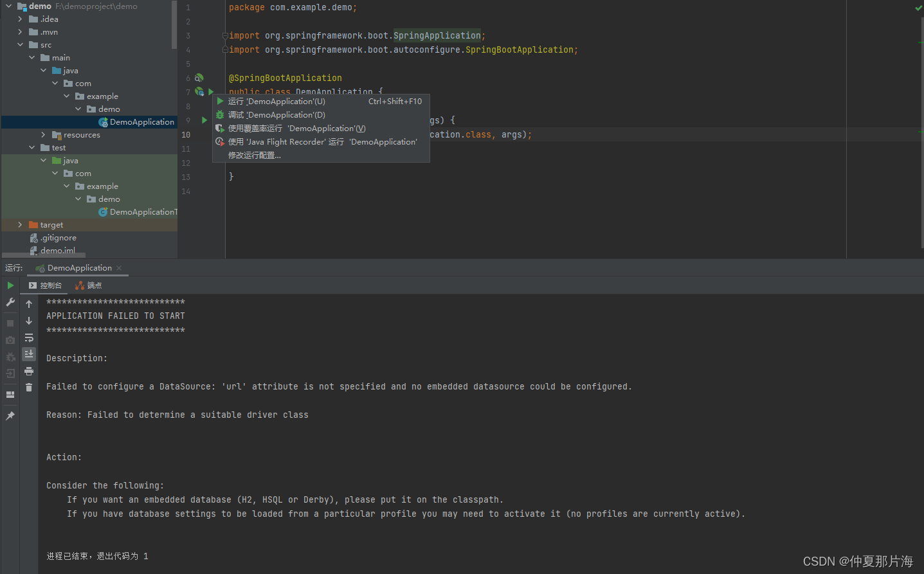The height and width of the screenshot is (574, 924).
Task: Rerun DemoApplication with green play icon
Action: pos(10,285)
